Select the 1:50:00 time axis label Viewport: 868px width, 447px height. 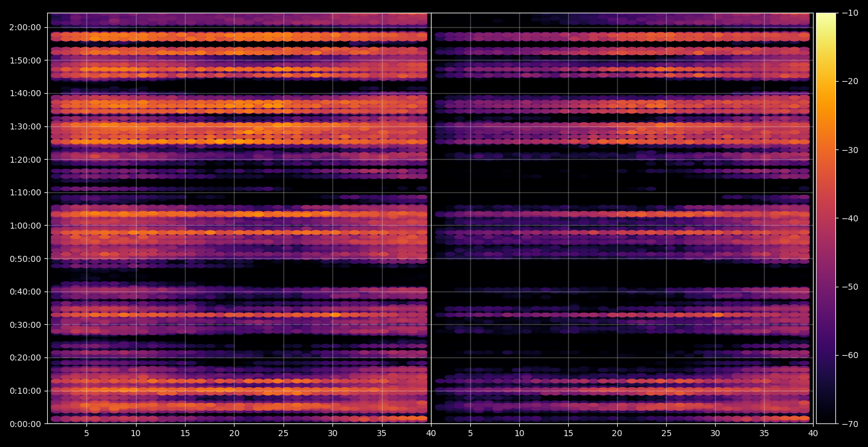tap(25, 60)
